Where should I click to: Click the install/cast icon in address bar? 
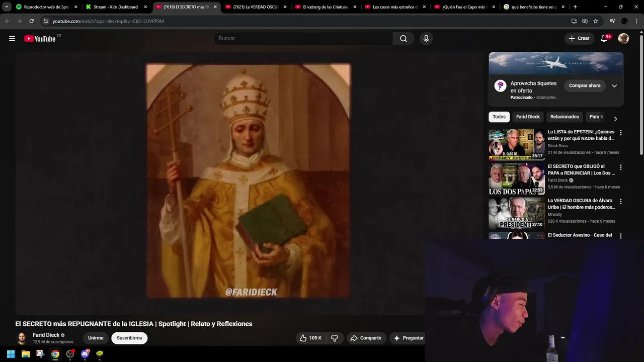tap(574, 21)
